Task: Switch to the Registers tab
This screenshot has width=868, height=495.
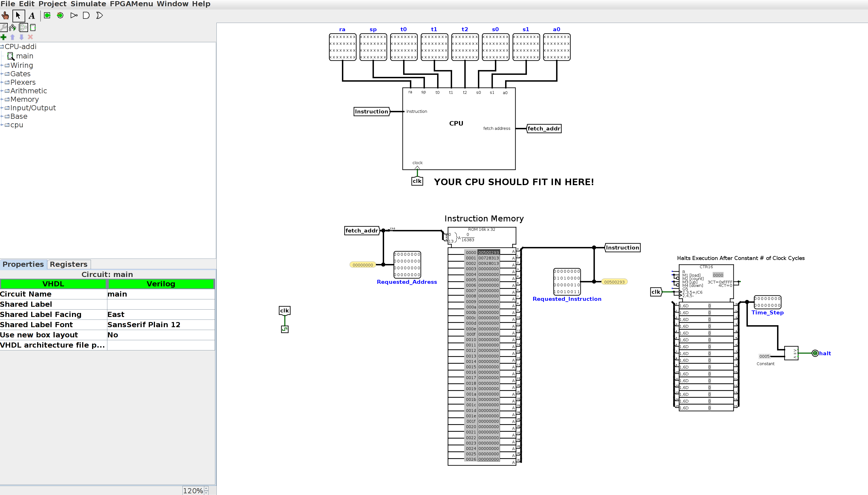Action: point(69,264)
